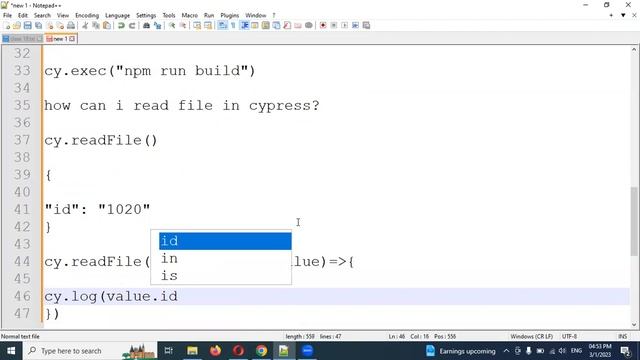Click the Windows (CR LF) status bar field
The image size is (640, 360).
[x=532, y=336]
